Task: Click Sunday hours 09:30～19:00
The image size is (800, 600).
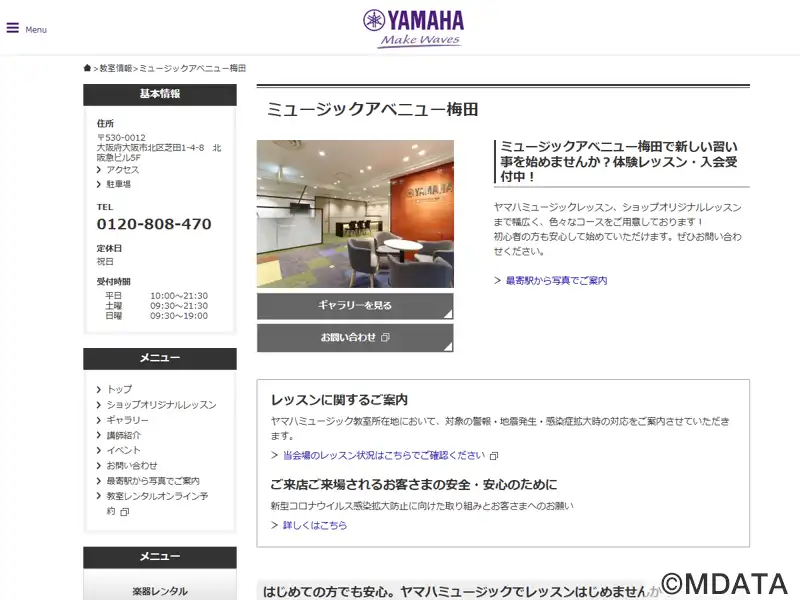Action: tap(179, 316)
